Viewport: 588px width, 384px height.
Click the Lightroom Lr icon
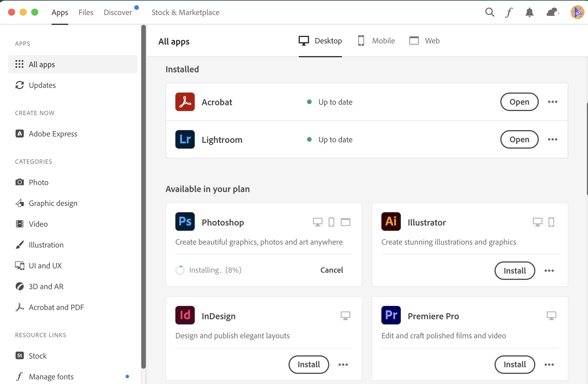tap(185, 139)
